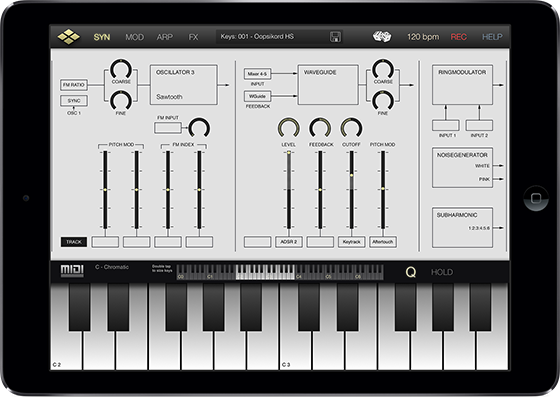Open the HELP page
The image size is (560, 398).
pyautogui.click(x=492, y=37)
